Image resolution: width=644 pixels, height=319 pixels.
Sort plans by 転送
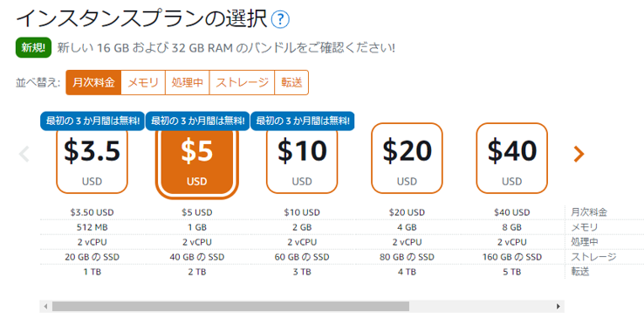coord(291,83)
